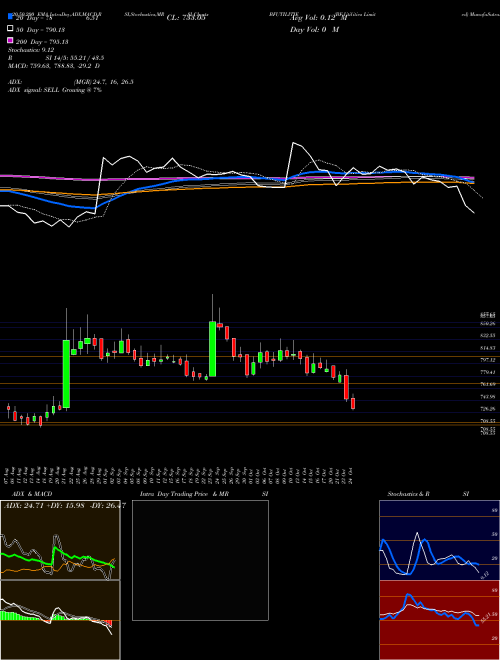Click the RSI 14/3 values line
Screen dimensions: 500x660
click(56, 58)
